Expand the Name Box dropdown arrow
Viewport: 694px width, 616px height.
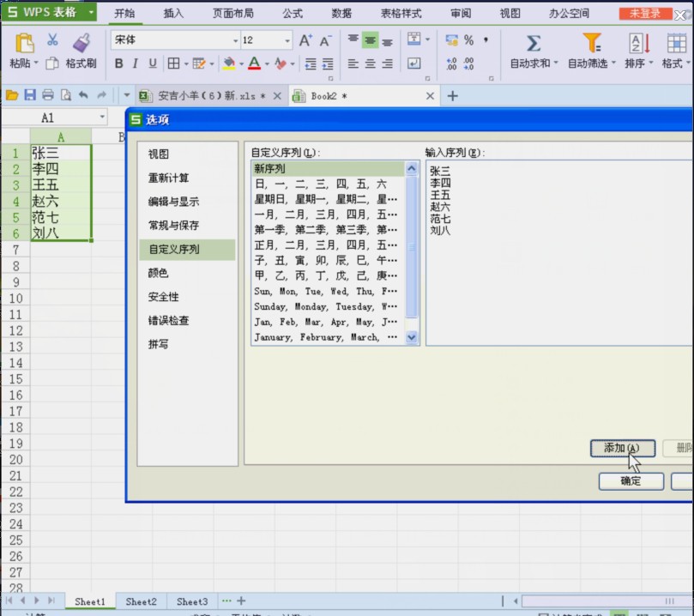tap(102, 118)
